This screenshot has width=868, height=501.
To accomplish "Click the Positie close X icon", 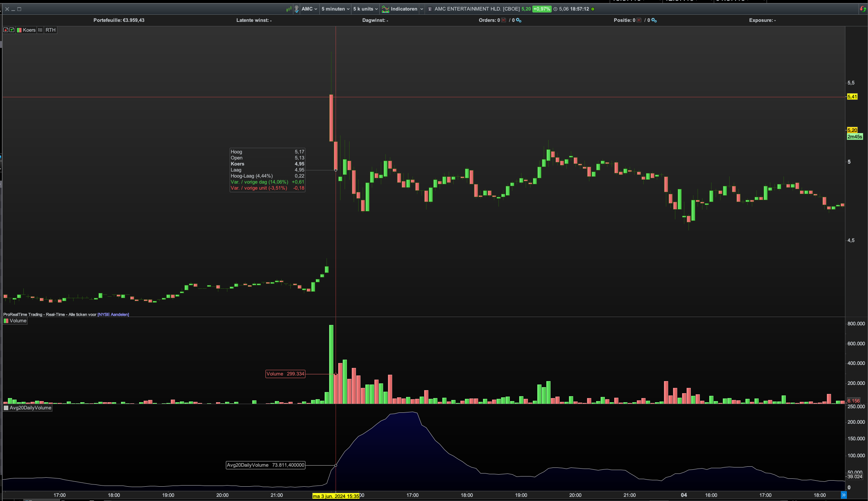I will (x=639, y=20).
